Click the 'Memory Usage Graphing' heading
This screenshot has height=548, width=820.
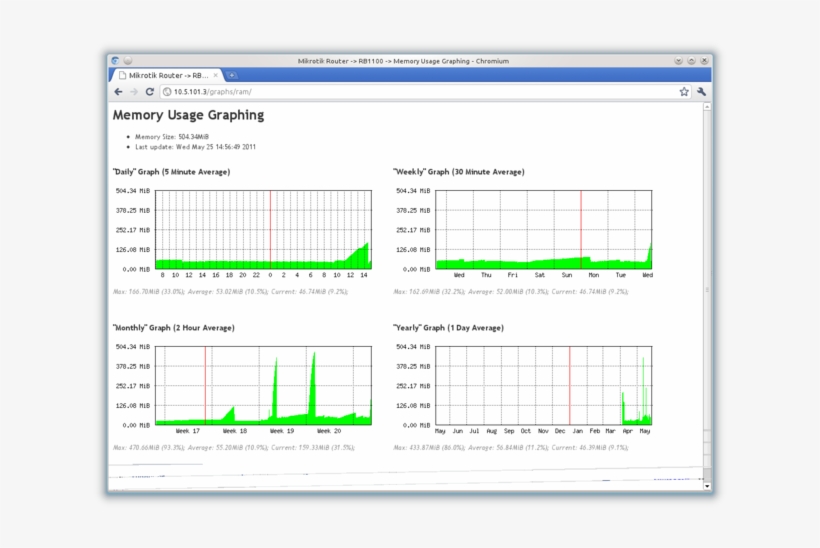(188, 115)
